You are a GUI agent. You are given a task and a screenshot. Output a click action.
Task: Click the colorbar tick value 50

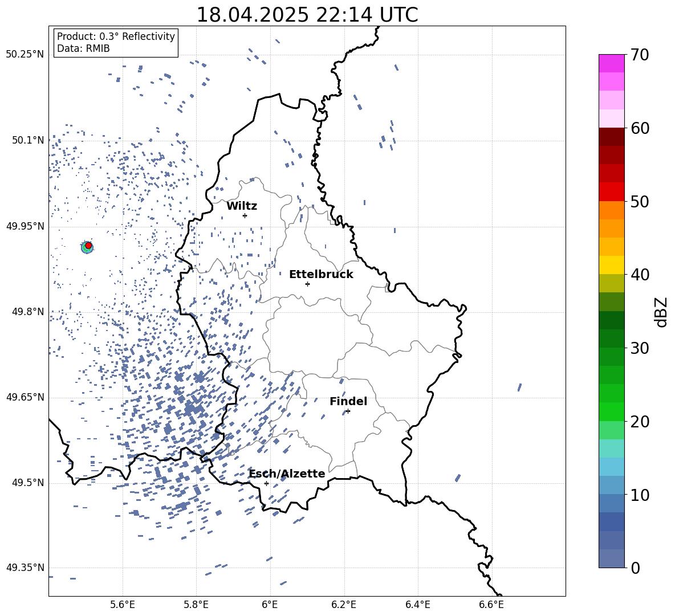[640, 202]
